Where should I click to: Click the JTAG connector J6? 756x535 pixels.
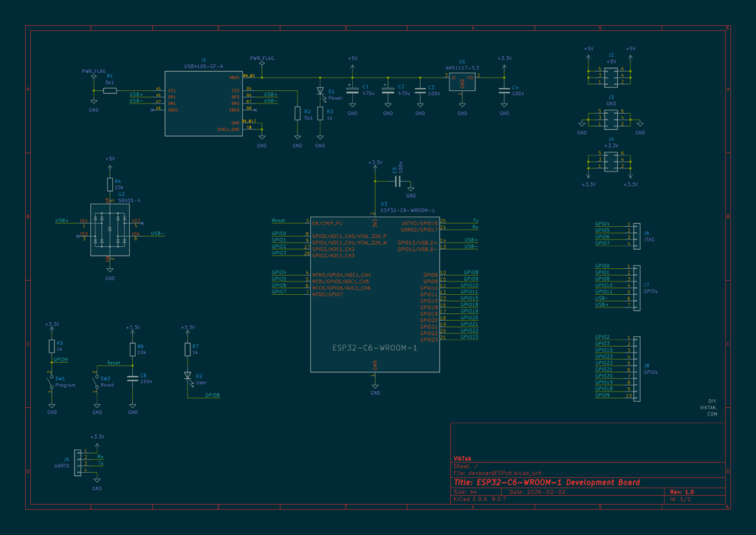click(637, 236)
